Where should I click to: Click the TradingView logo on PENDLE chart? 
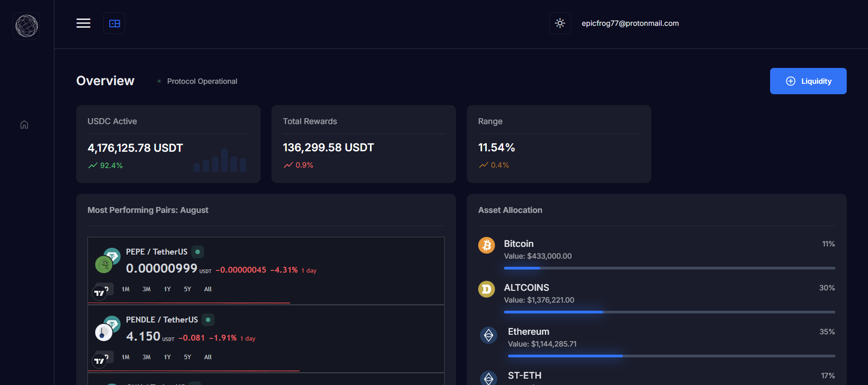click(99, 361)
